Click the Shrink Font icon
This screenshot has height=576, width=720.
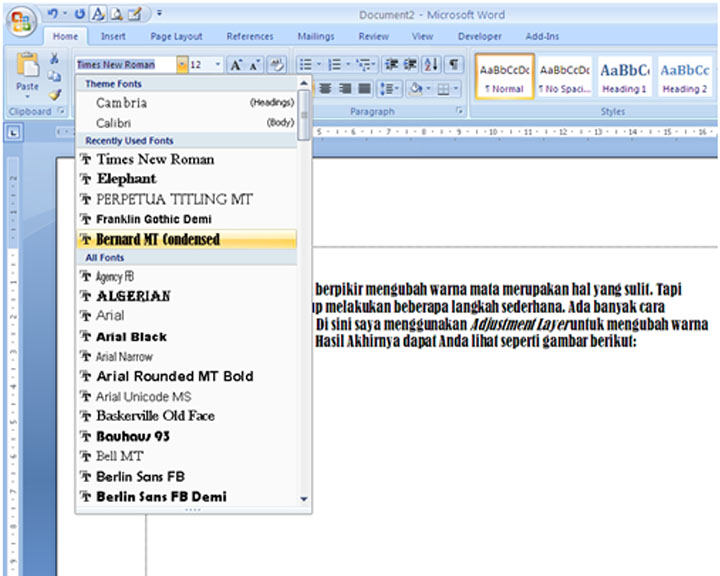tap(254, 65)
